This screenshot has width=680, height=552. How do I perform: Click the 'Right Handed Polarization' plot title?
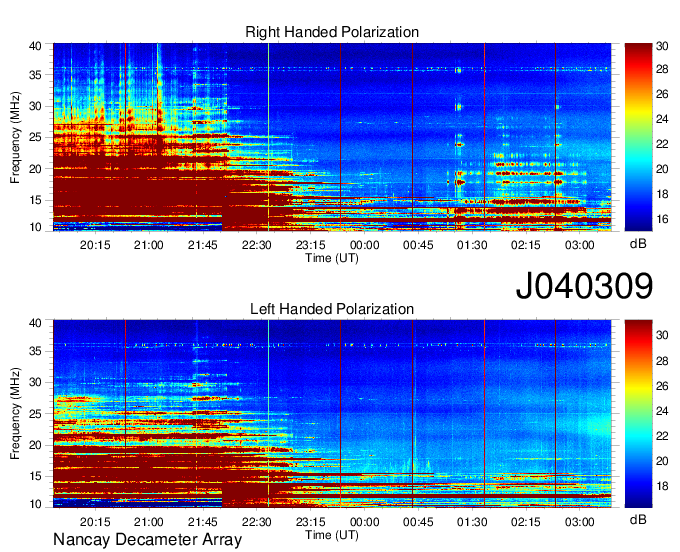(332, 32)
